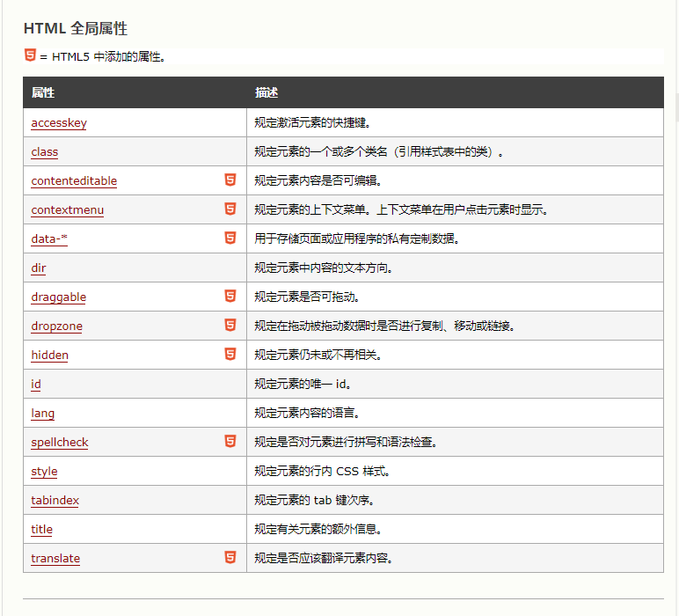The height and width of the screenshot is (616, 679).
Task: Open the draggable attribute link
Action: pyautogui.click(x=58, y=297)
